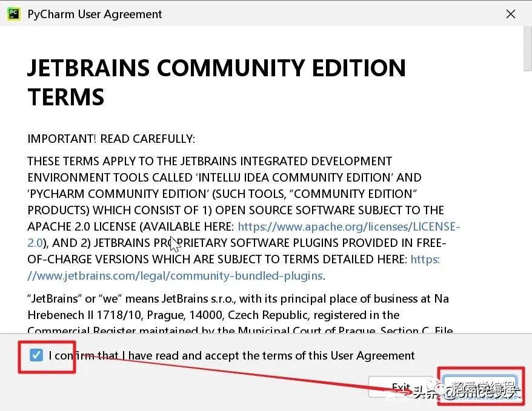Tick the user agreement confirmation checkbox
Image resolution: width=532 pixels, height=411 pixels.
(x=36, y=355)
